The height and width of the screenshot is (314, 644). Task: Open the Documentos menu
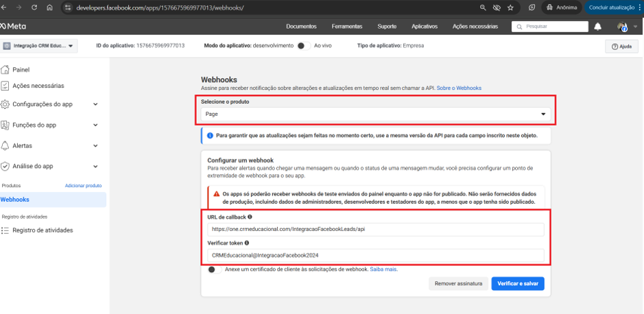[302, 26]
